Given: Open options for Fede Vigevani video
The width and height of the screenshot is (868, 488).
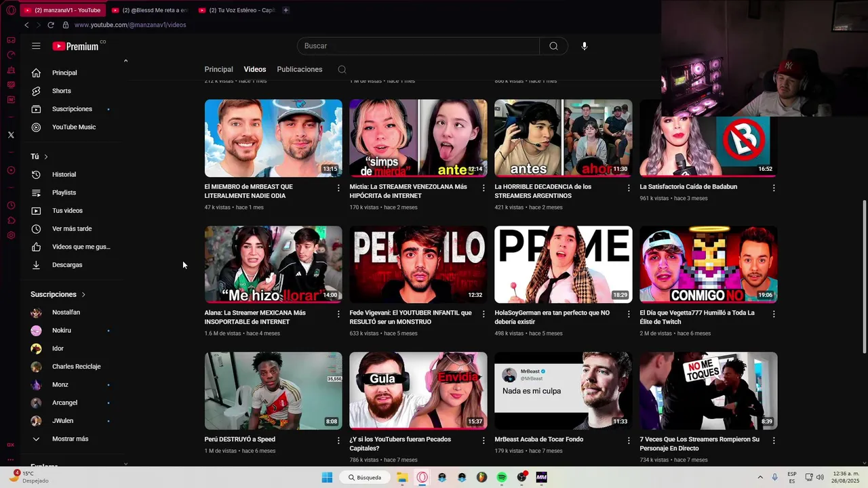Looking at the screenshot, I should 484,314.
